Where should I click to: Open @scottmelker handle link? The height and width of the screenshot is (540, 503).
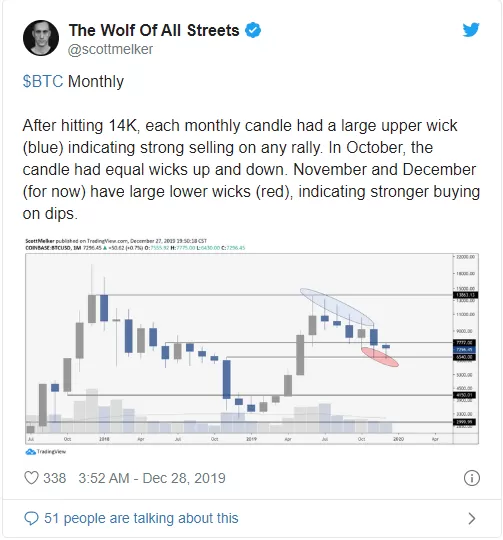click(x=110, y=49)
